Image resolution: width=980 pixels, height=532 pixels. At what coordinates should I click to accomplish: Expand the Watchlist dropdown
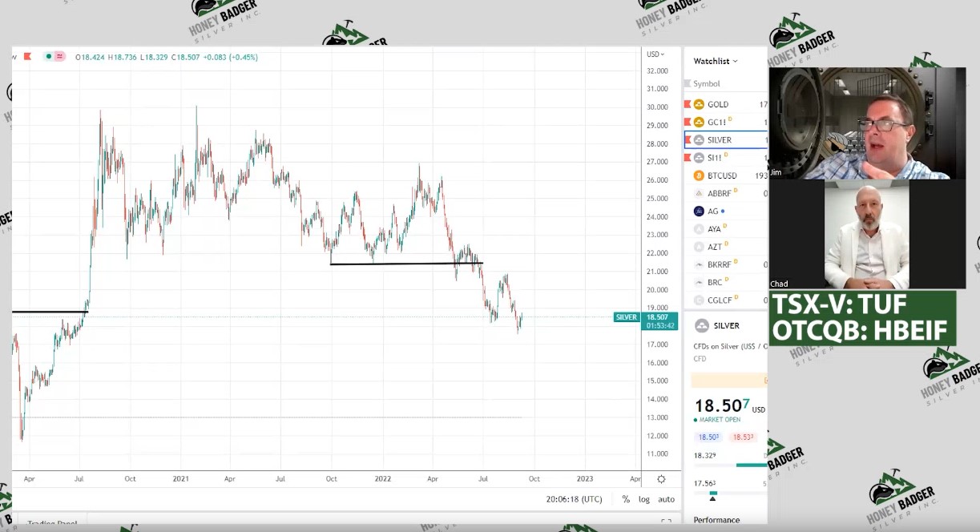[716, 61]
